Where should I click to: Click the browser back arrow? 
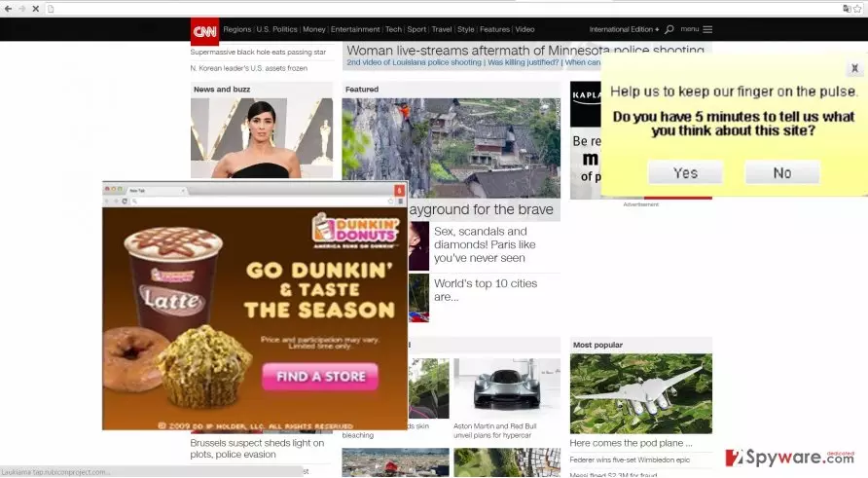coord(8,9)
